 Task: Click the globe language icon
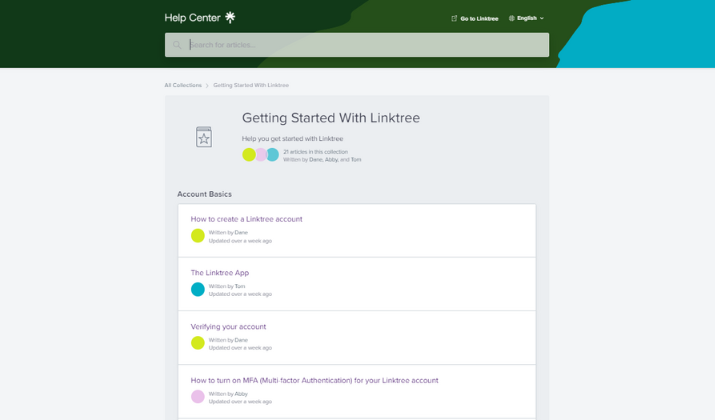coord(512,18)
